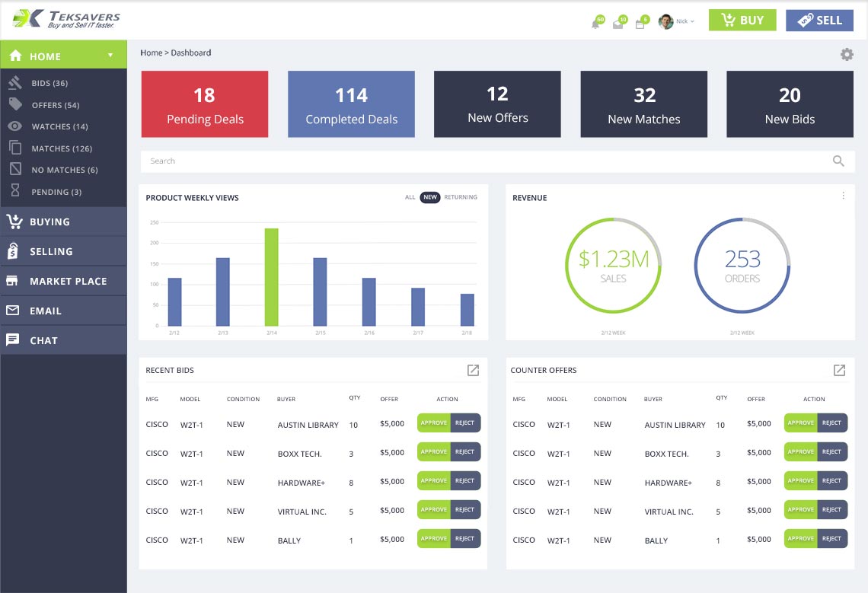868x593 pixels.
Task: Show Returning visitors in weekly views
Action: coord(461,197)
